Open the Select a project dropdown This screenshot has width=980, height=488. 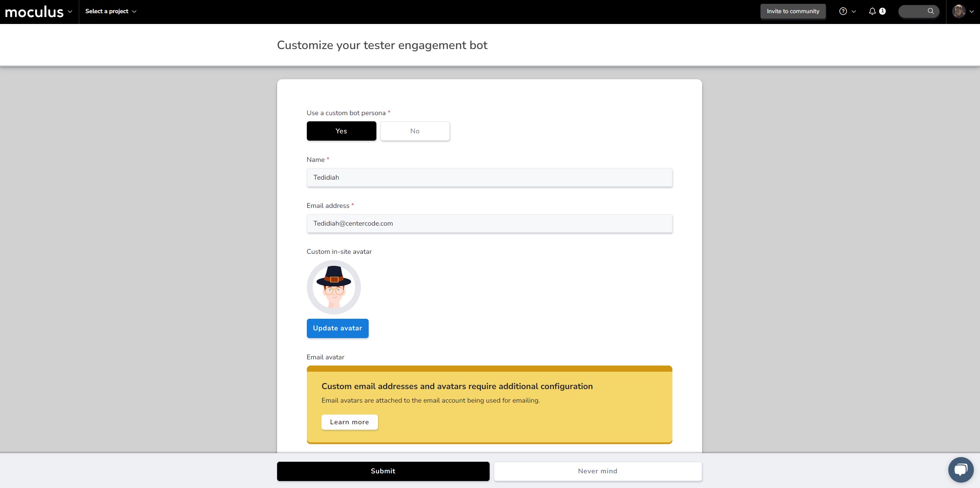pos(111,11)
